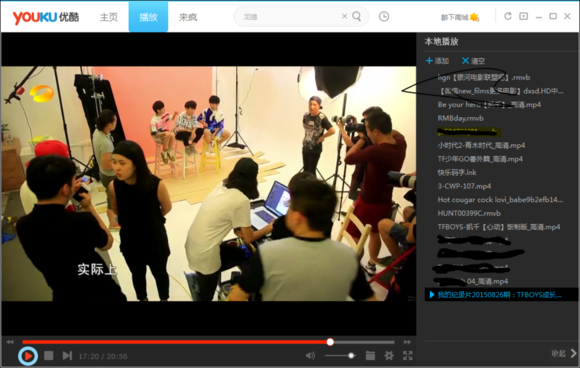
Task: Switch to mini player mode icon
Action: [x=523, y=16]
